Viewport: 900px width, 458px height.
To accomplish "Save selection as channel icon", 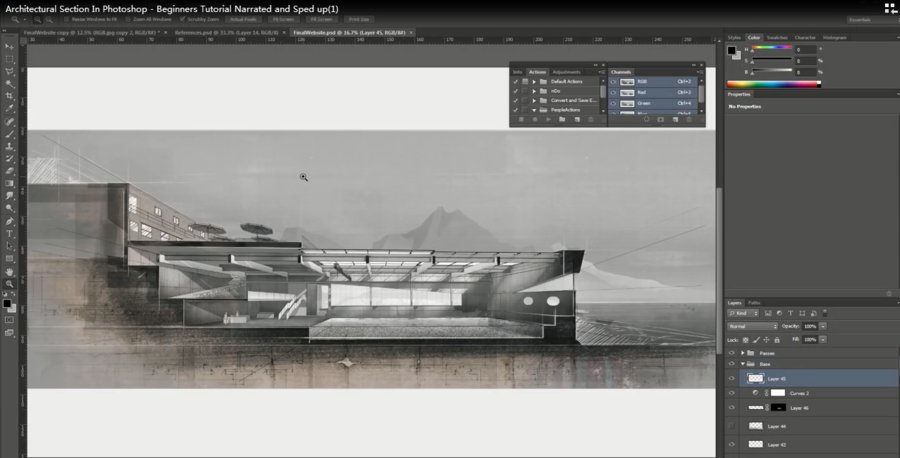I will pos(661,119).
